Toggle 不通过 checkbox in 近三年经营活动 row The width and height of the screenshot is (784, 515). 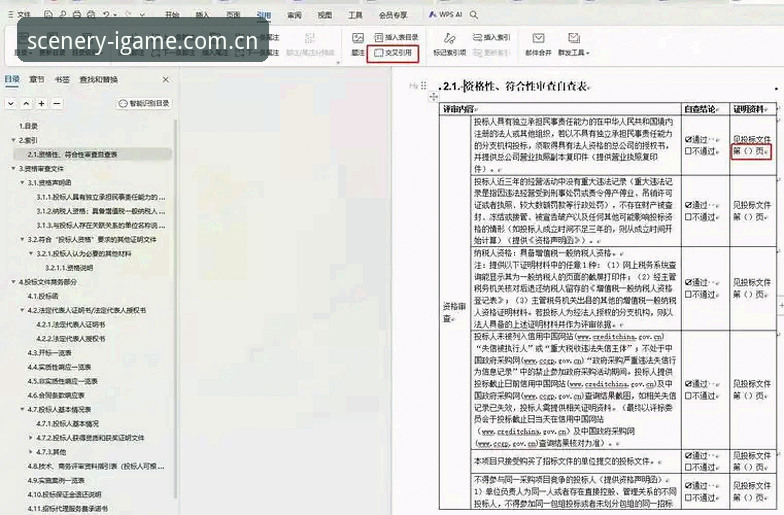[x=688, y=217]
